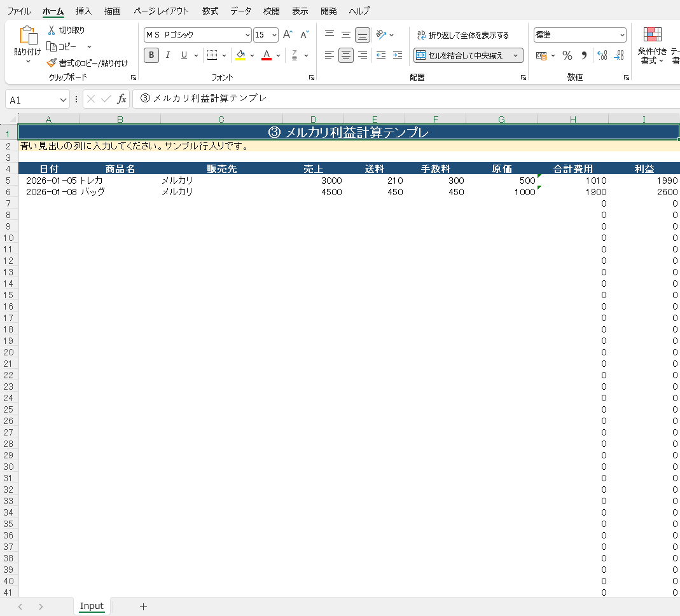Viewport: 680px width, 616px height.
Task: Select column header D
Action: (313, 120)
